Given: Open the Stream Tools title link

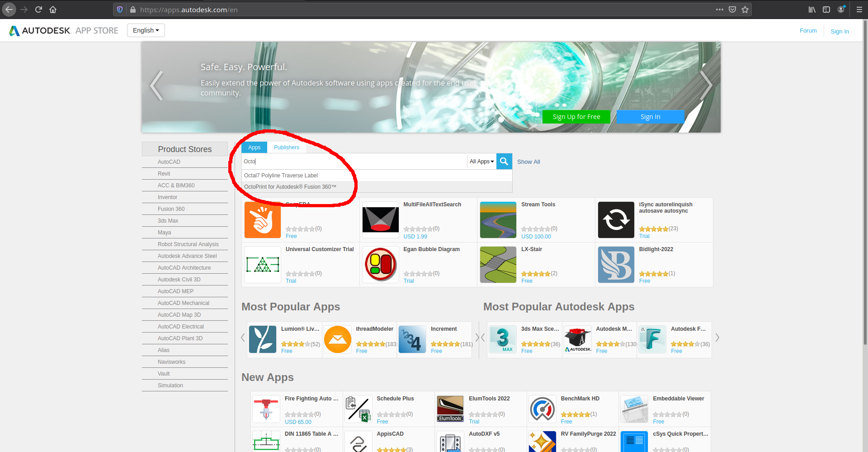Looking at the screenshot, I should [538, 205].
